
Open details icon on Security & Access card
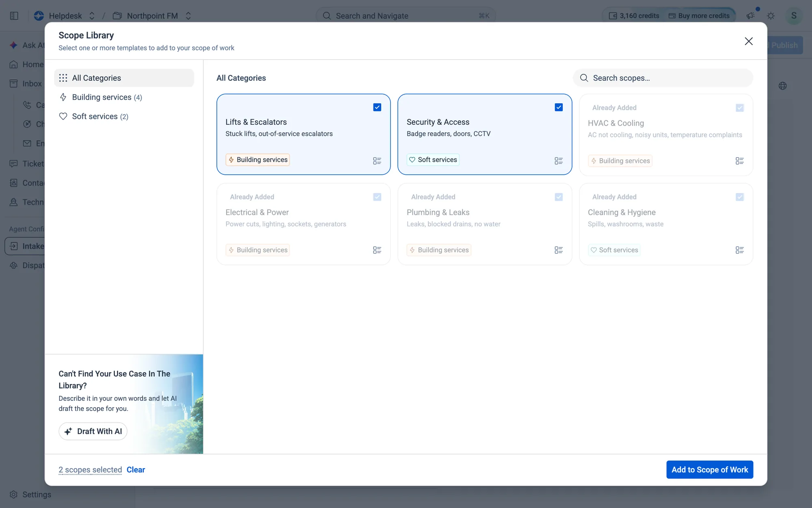point(558,161)
